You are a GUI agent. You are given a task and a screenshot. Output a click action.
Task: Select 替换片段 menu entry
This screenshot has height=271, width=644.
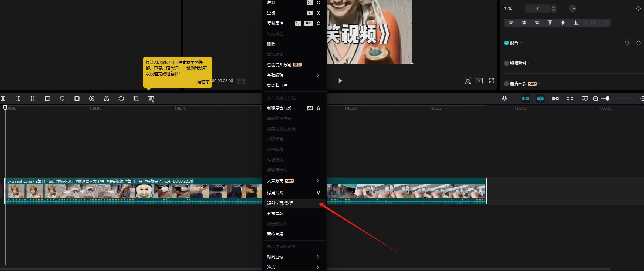pyautogui.click(x=294, y=234)
